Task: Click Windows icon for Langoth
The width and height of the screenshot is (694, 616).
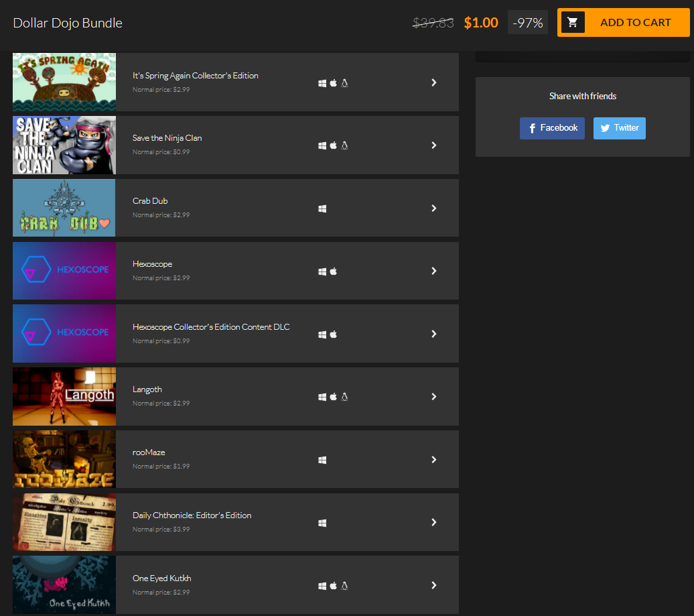Action: (322, 397)
